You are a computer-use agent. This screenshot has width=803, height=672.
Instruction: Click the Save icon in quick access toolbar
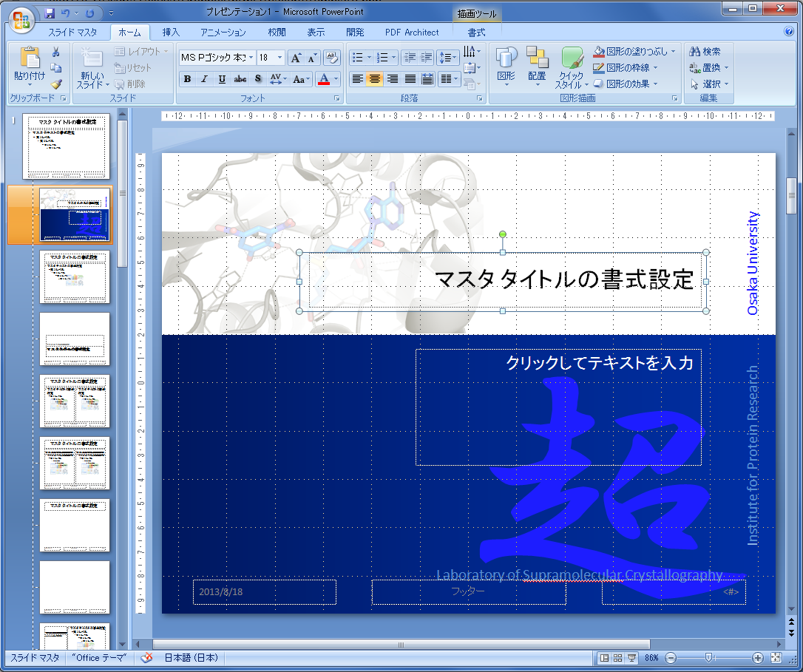pos(50,13)
